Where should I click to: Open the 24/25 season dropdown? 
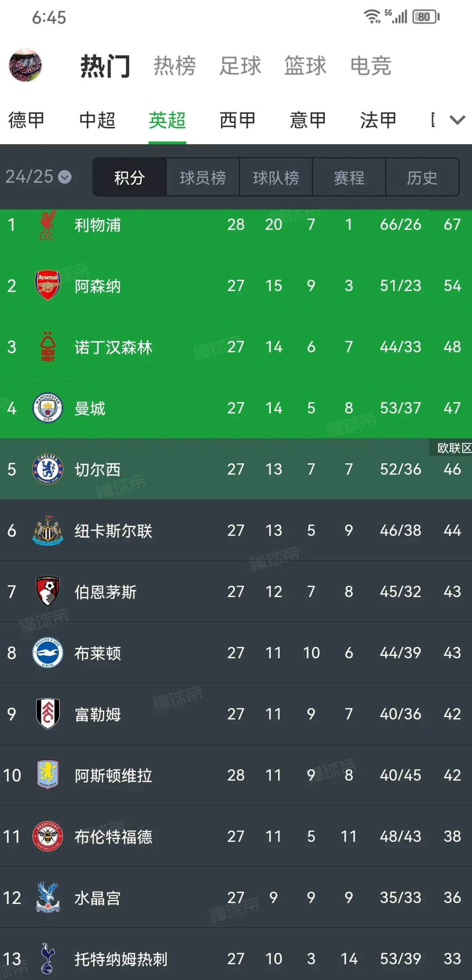pyautogui.click(x=38, y=177)
